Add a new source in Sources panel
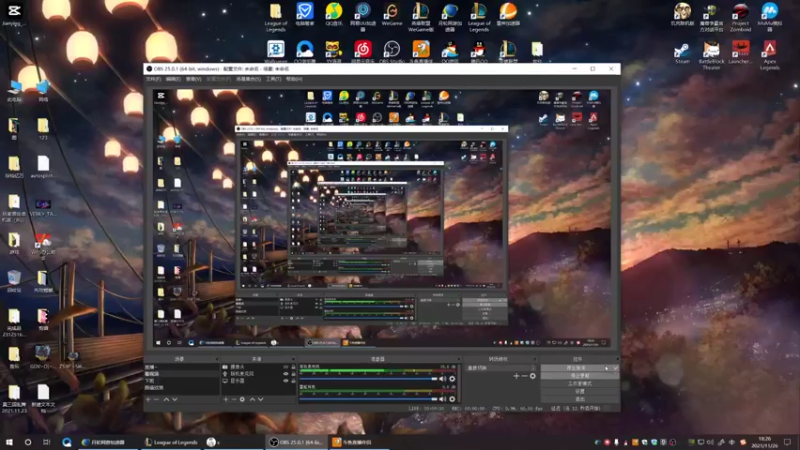800x450 pixels. (226, 399)
